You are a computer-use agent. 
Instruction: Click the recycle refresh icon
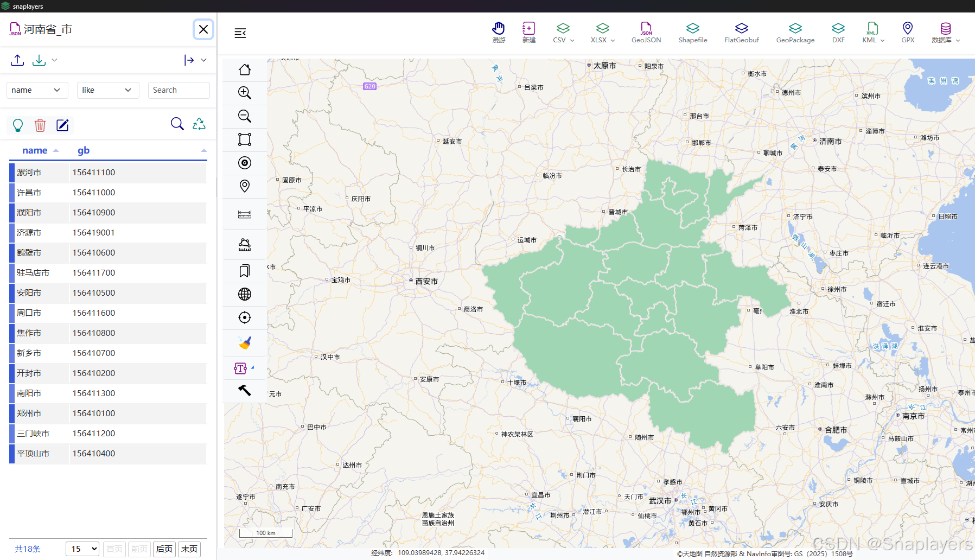coord(199,124)
